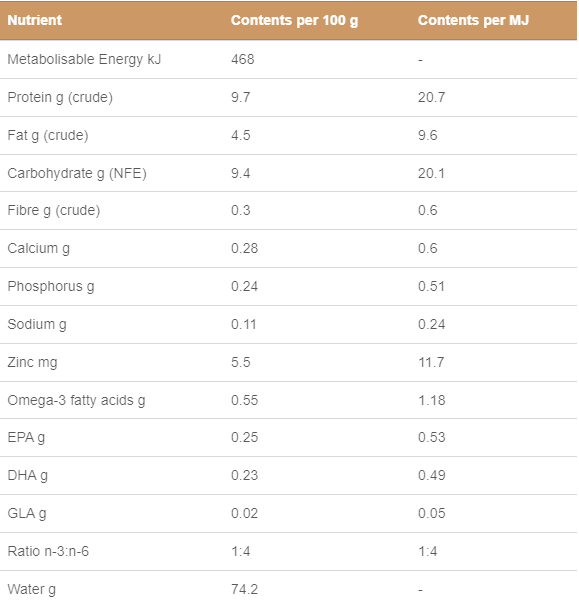
Task: Select the Phosphorus g row label
Action: [x=51, y=287]
